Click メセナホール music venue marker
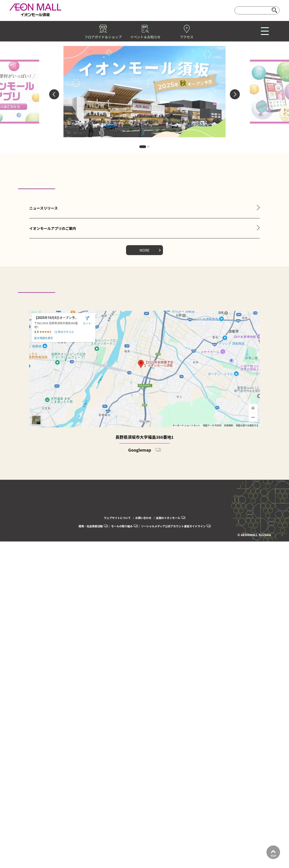Image resolution: width=289 pixels, height=868 pixels. [x=223, y=352]
